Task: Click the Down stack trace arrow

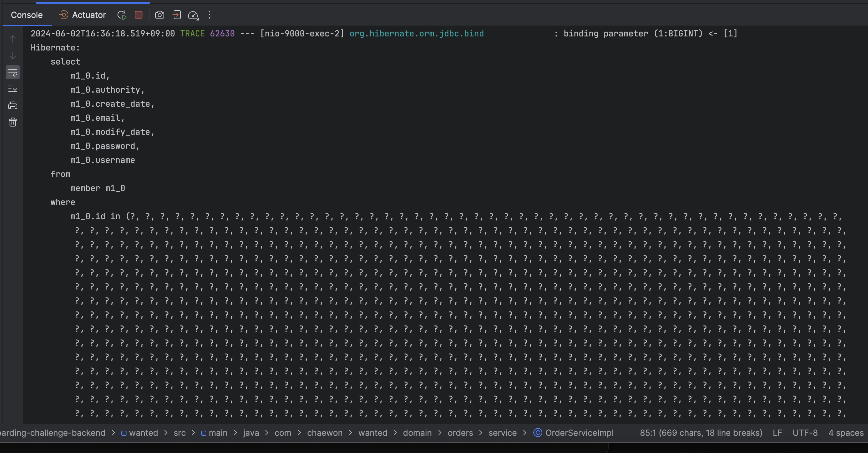Action: click(13, 56)
